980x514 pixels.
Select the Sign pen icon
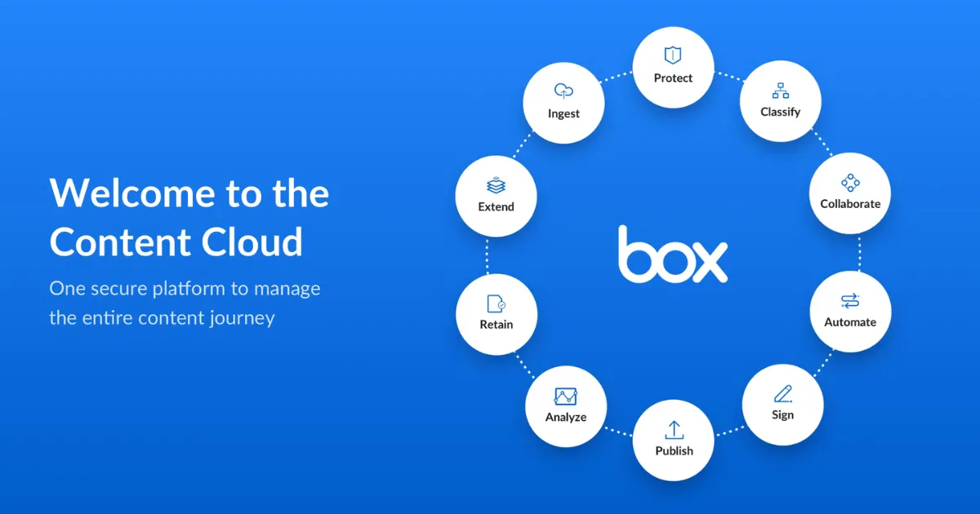[782, 393]
